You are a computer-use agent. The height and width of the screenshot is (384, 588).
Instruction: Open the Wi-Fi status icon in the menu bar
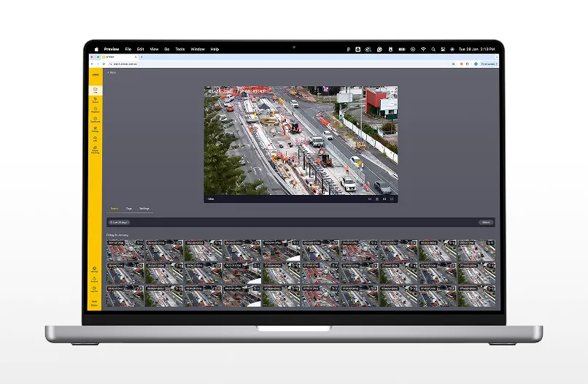(422, 49)
